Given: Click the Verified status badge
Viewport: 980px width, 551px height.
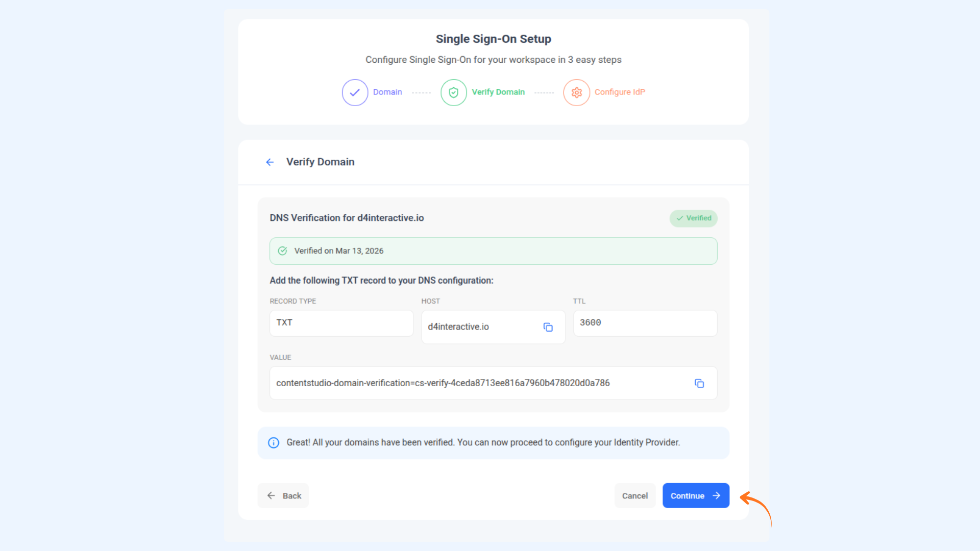Looking at the screenshot, I should click(693, 218).
